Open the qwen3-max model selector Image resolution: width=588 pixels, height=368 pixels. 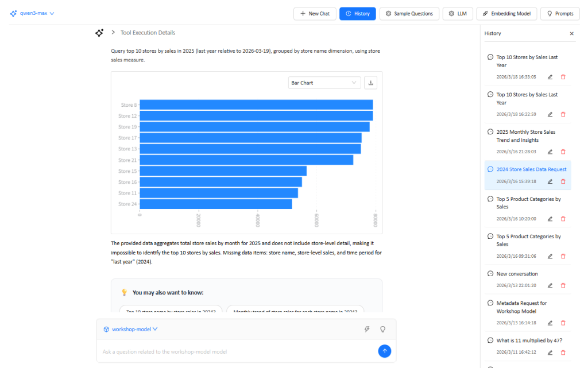(32, 13)
